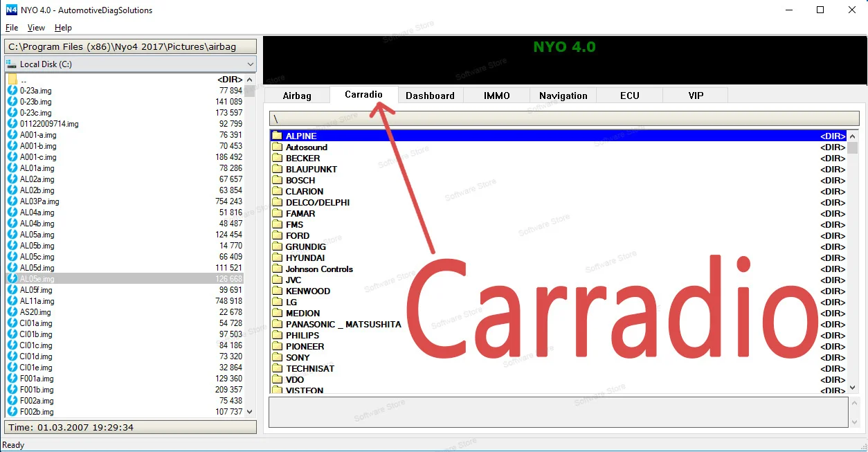This screenshot has height=452, width=868.
Task: Switch to the IMMO tab
Action: pyautogui.click(x=496, y=96)
